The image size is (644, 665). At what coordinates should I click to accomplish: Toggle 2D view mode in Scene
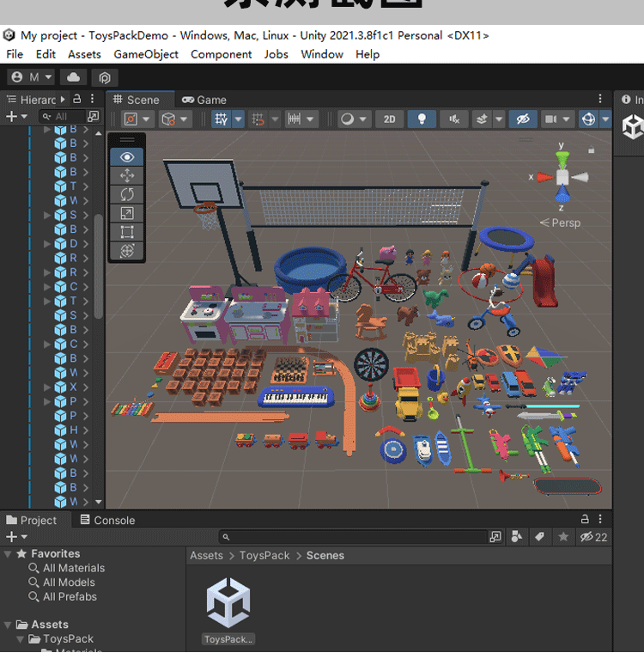coord(389,119)
